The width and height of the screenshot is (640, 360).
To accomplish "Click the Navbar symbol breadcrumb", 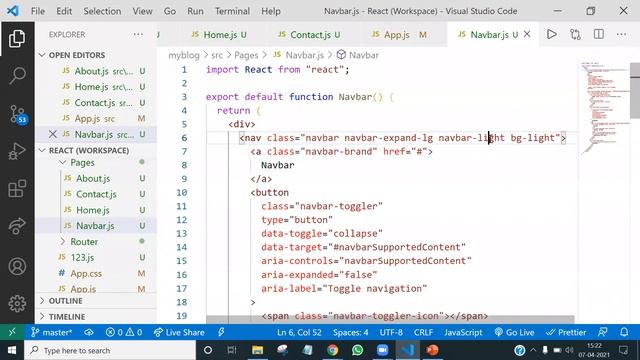I will pyautogui.click(x=358, y=55).
